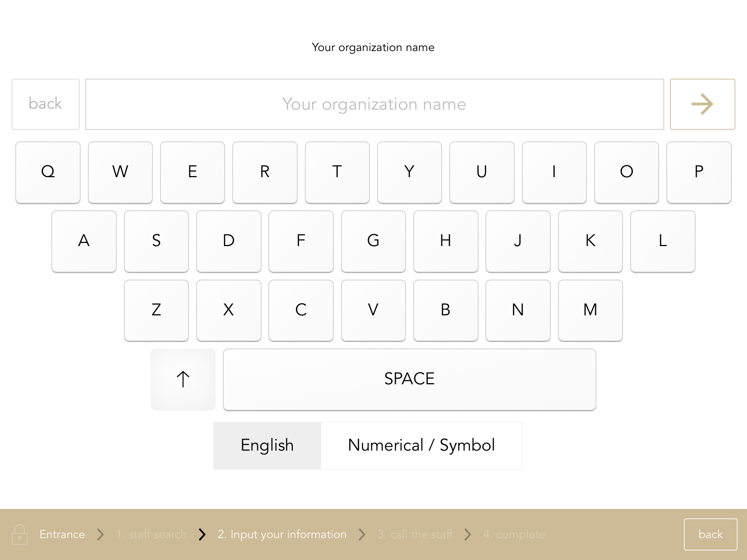Viewport: 747px width, 560px height.
Task: Click the chevron before 3. call the staff
Action: point(361,534)
